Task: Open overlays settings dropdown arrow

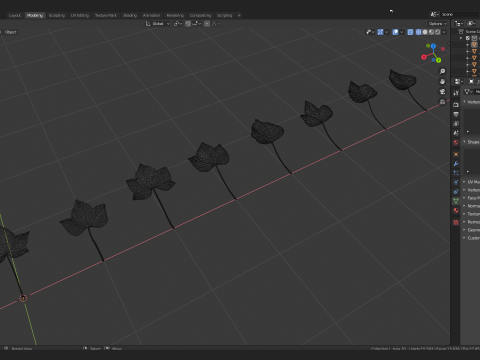Action: coord(402,32)
